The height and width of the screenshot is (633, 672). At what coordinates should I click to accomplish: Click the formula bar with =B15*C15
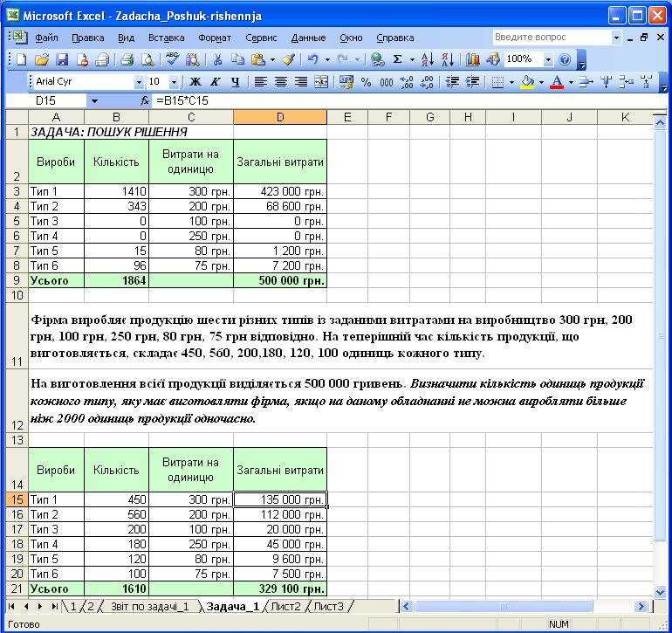[409, 100]
